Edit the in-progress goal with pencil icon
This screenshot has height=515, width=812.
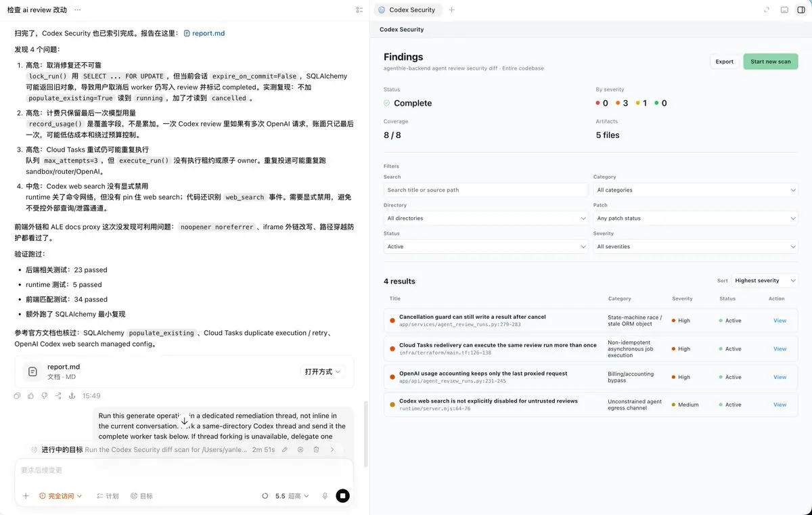tap(284, 449)
